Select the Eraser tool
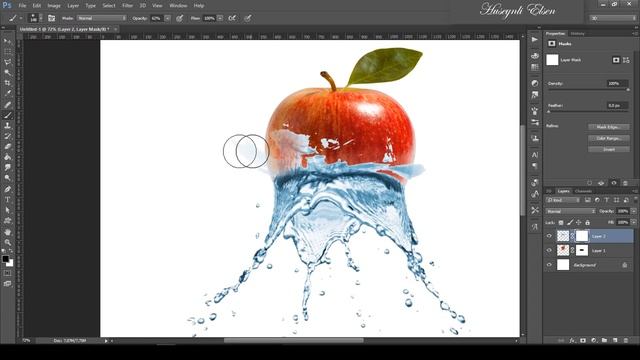The image size is (640, 360). click(x=7, y=147)
